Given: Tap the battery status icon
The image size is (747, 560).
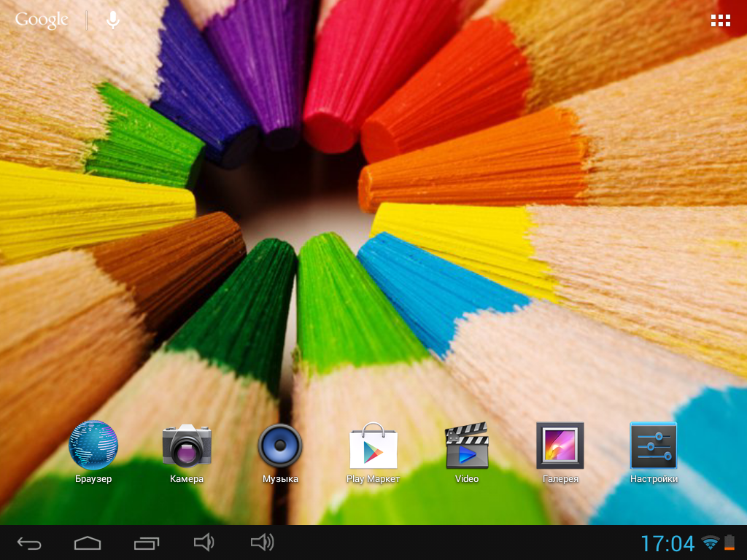Looking at the screenshot, I should tap(729, 542).
